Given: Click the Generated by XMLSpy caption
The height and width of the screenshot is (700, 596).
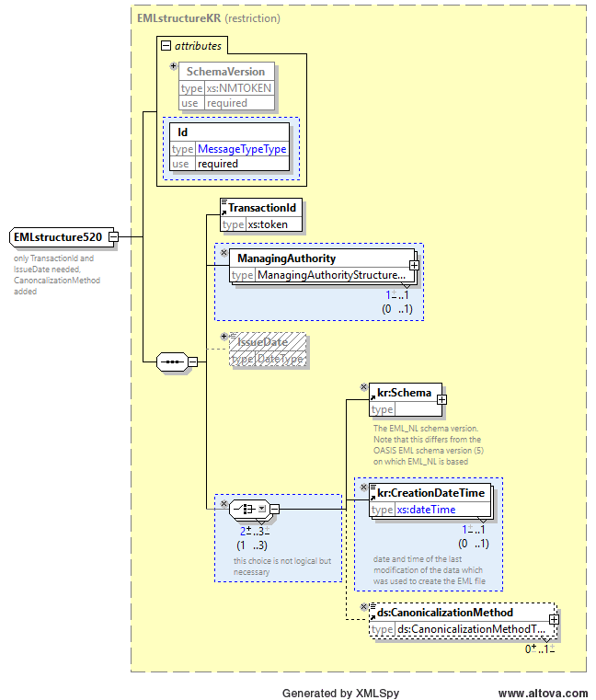Looking at the screenshot, I should pyautogui.click(x=340, y=694).
